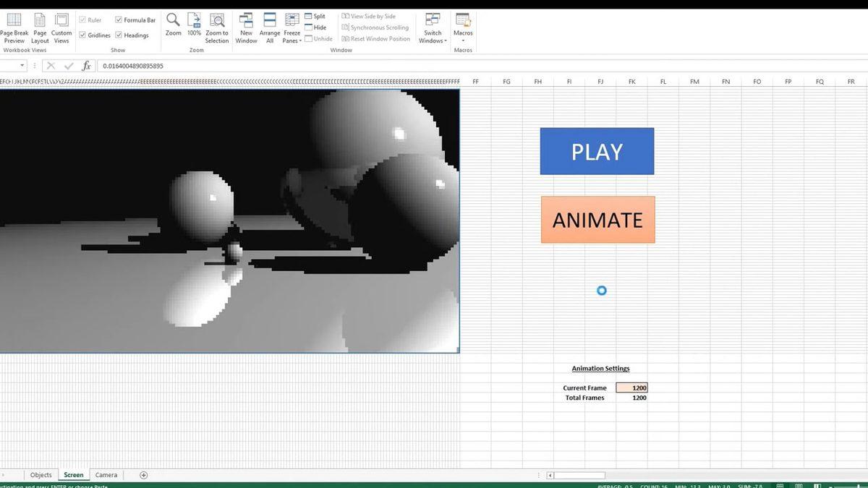Click the ANIMATE button
This screenshot has height=488, width=868.
click(597, 219)
